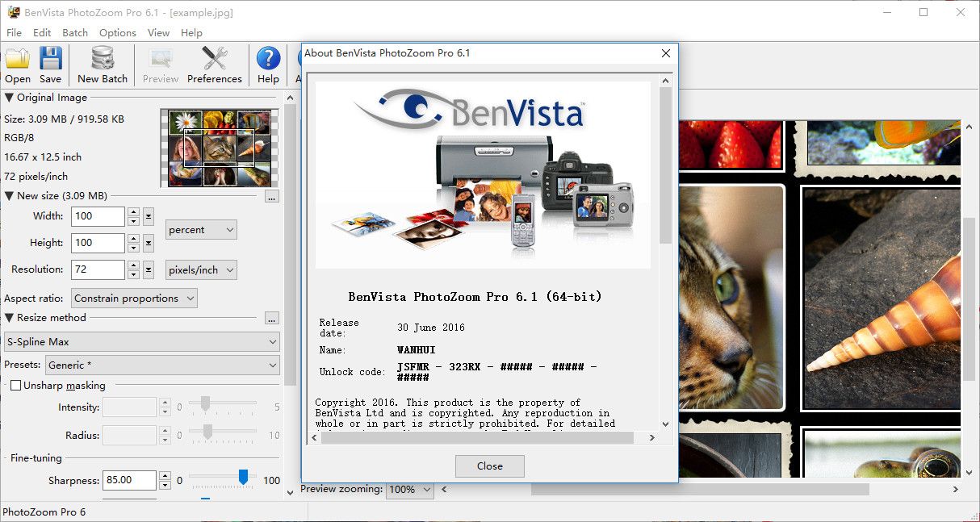This screenshot has height=522, width=980.
Task: Open the S-Spline Max resize method dropdown
Action: pyautogui.click(x=142, y=342)
